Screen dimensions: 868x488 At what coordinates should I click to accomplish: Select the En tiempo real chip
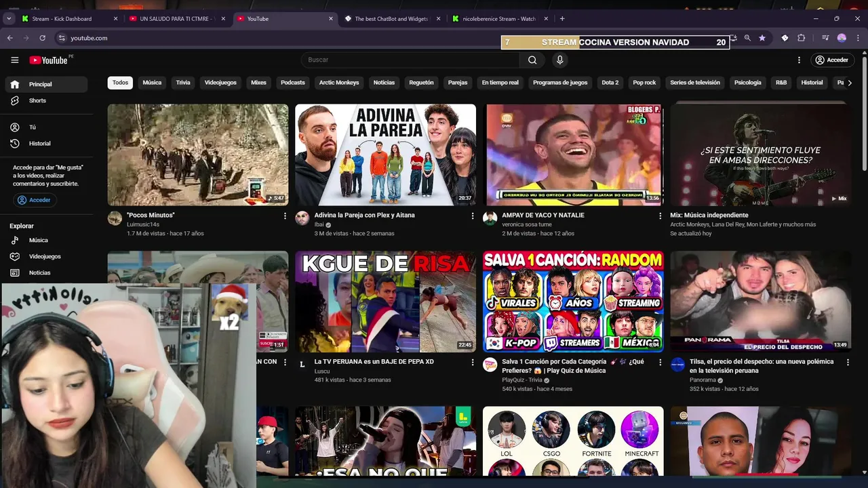pyautogui.click(x=500, y=83)
